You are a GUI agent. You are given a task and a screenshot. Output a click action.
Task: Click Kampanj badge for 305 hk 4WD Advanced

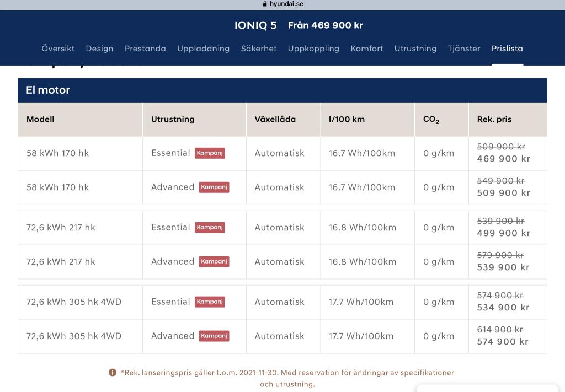(x=214, y=336)
